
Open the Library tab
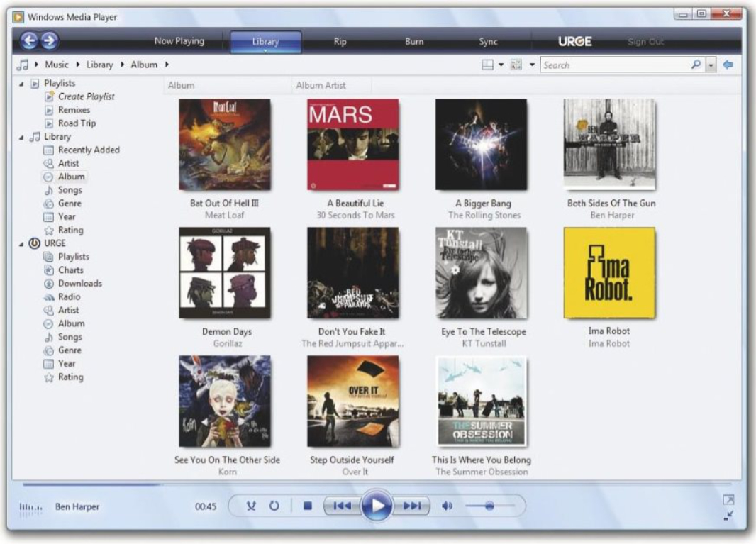pyautogui.click(x=266, y=41)
